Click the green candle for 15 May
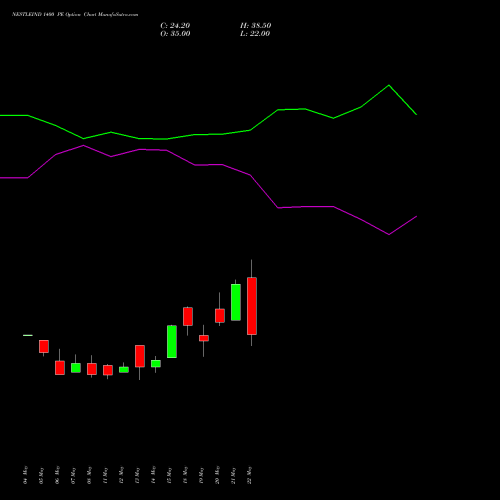Viewport: 500px width, 500px height. (172, 342)
